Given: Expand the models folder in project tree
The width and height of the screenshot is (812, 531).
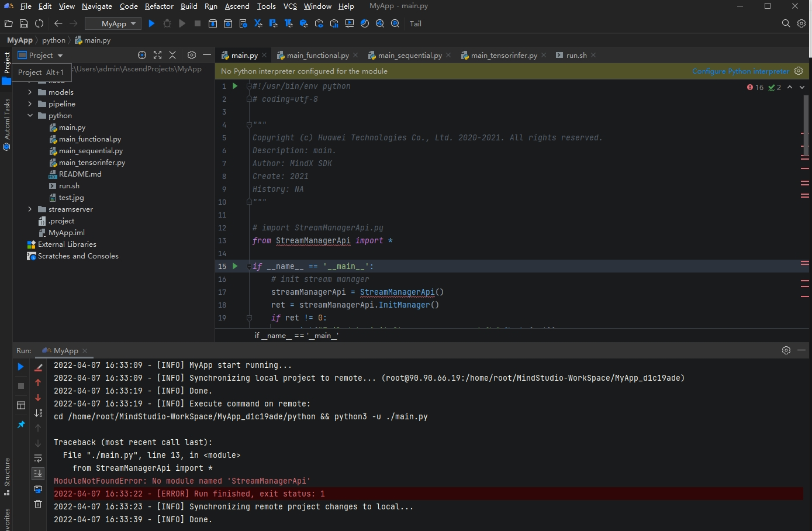Looking at the screenshot, I should click(x=30, y=92).
